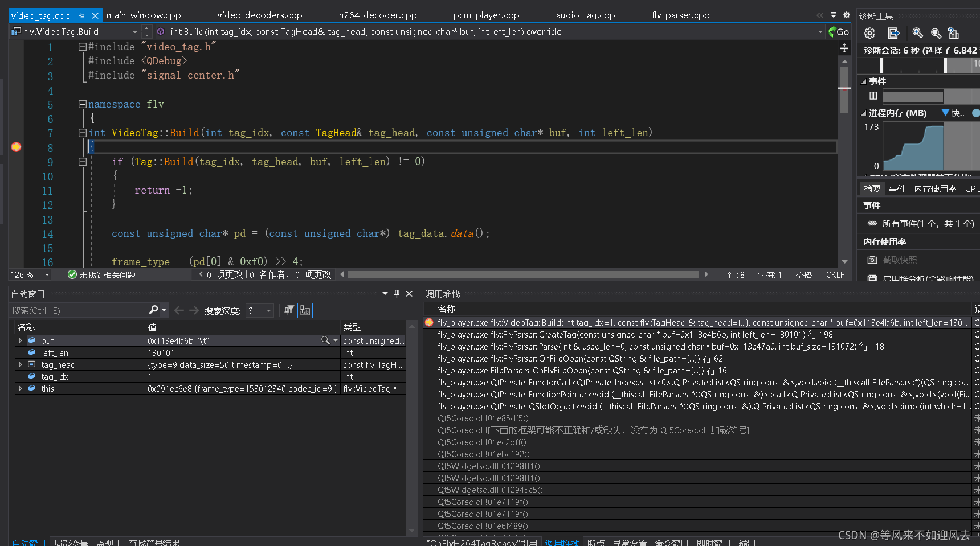Collapse the namespace flv block
This screenshot has height=546, width=980.
click(x=82, y=104)
